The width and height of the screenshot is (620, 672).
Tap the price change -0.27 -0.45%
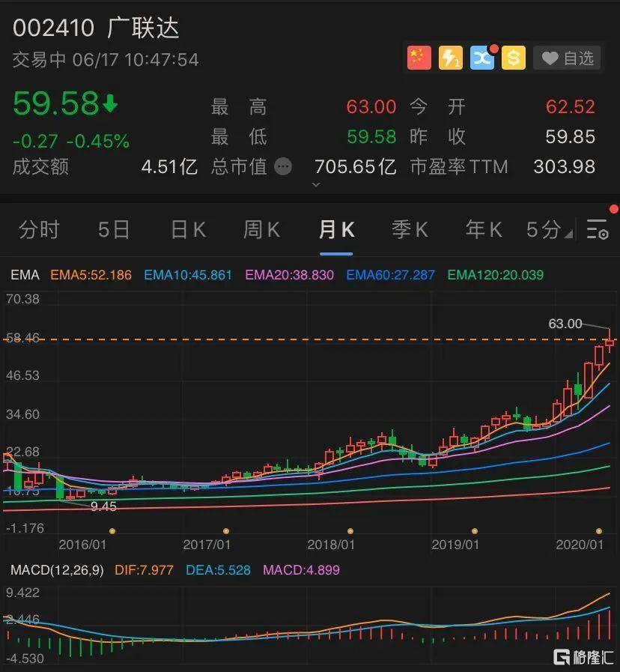click(x=71, y=141)
